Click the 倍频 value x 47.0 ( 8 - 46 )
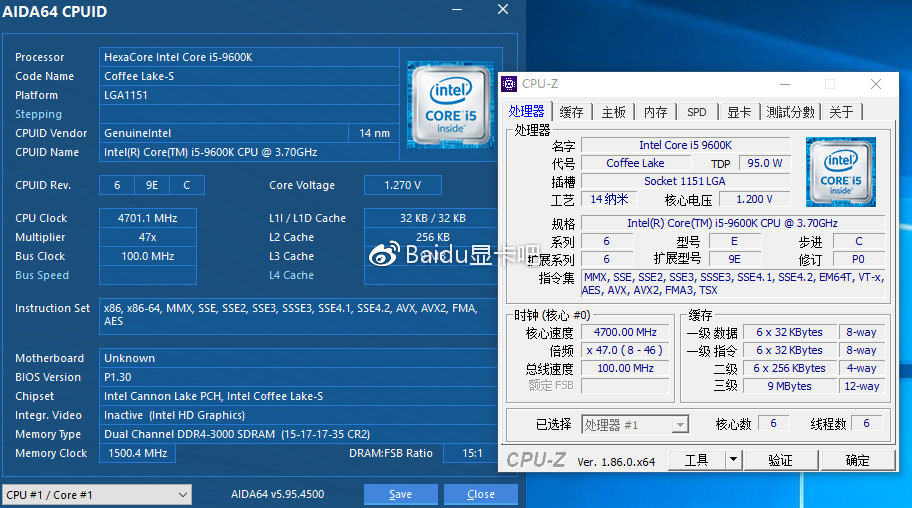912x508 pixels. (x=625, y=350)
